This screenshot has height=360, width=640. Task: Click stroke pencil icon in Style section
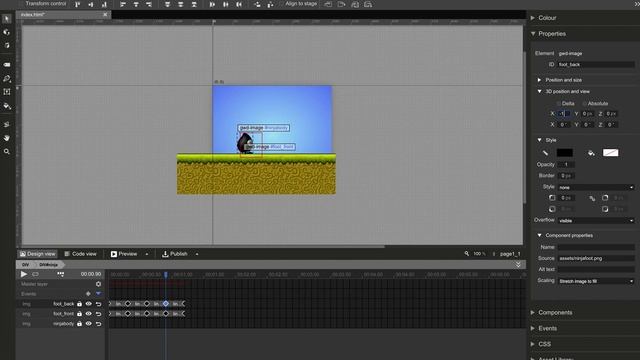click(545, 153)
